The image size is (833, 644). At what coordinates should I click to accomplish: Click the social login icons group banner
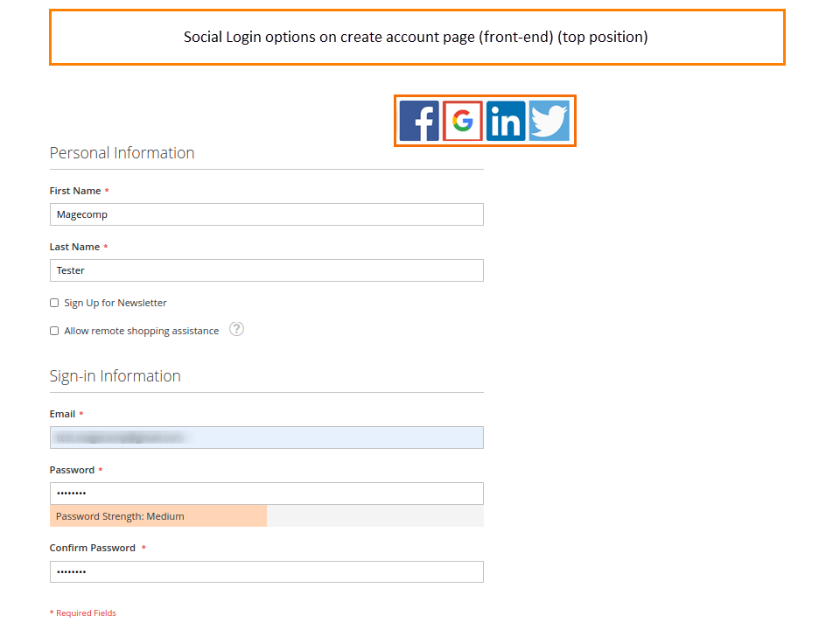(x=485, y=121)
